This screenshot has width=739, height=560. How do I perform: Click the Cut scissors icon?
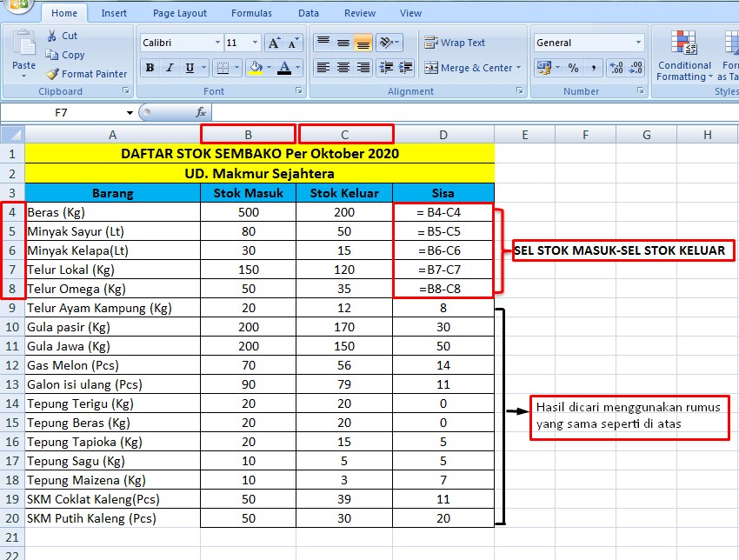click(52, 36)
